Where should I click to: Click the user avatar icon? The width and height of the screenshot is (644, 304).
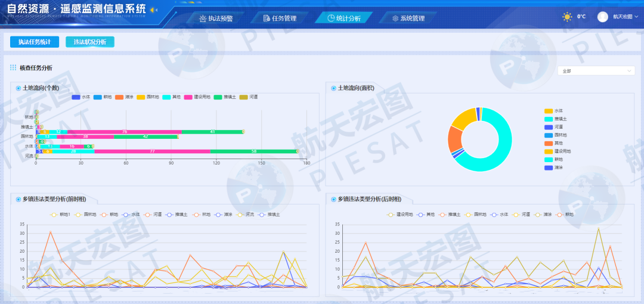[602, 17]
